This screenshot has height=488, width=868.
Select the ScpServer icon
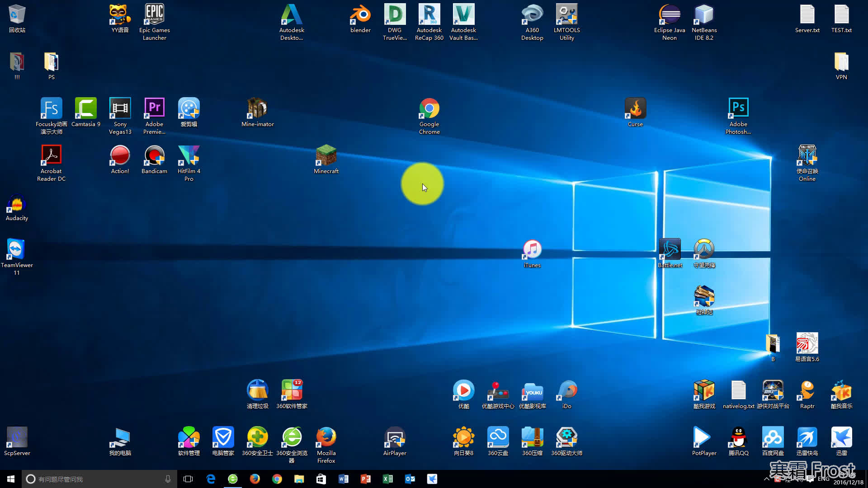point(17,441)
